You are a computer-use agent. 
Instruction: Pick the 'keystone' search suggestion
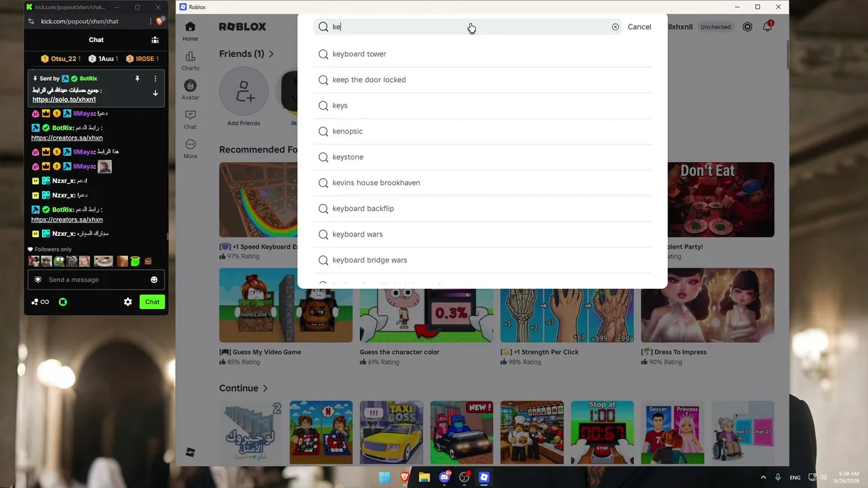[x=482, y=157]
